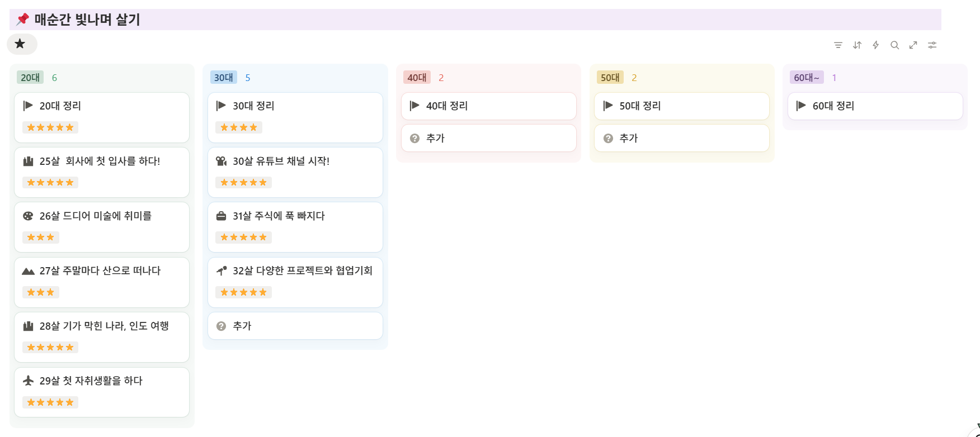This screenshot has height=437, width=980.
Task: Open the 20대 group label menu
Action: 30,77
